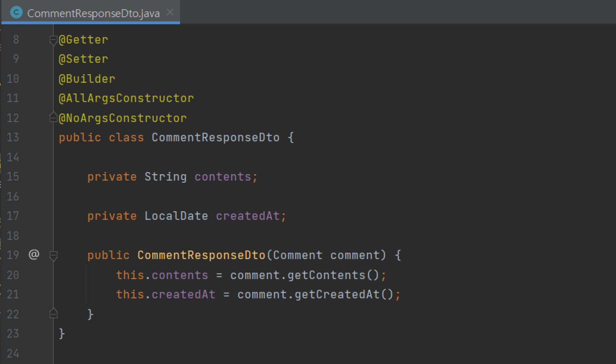Click this.contents on line 20
This screenshot has width=616, height=364.
[162, 275]
